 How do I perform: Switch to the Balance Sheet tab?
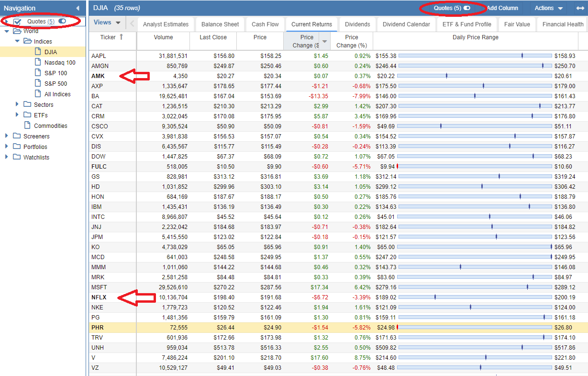pos(220,24)
